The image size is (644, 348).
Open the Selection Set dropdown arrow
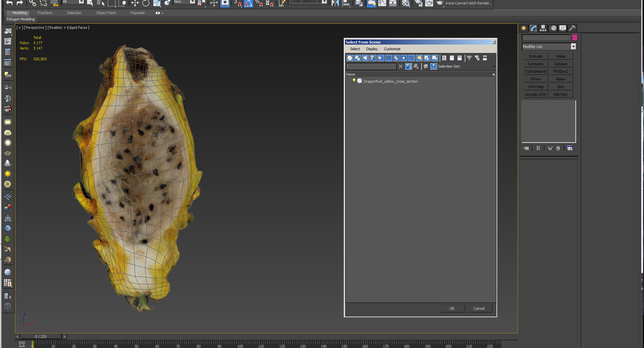tap(494, 67)
